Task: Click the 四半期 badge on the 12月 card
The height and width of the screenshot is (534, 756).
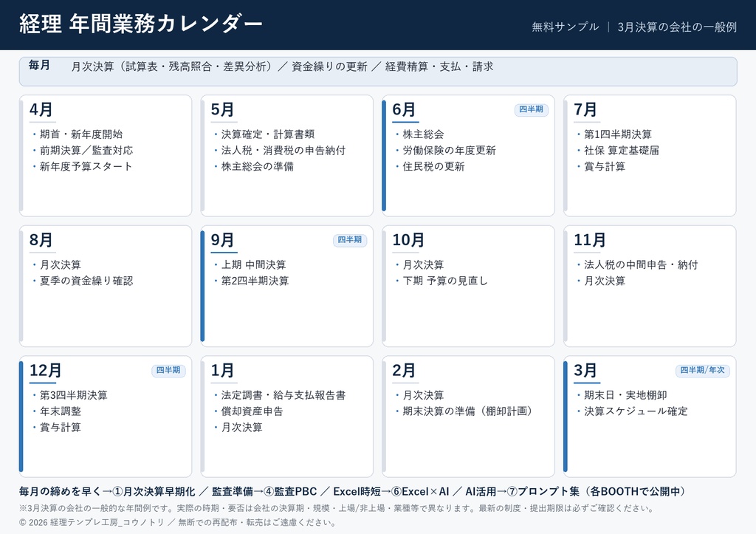Action: click(x=168, y=370)
